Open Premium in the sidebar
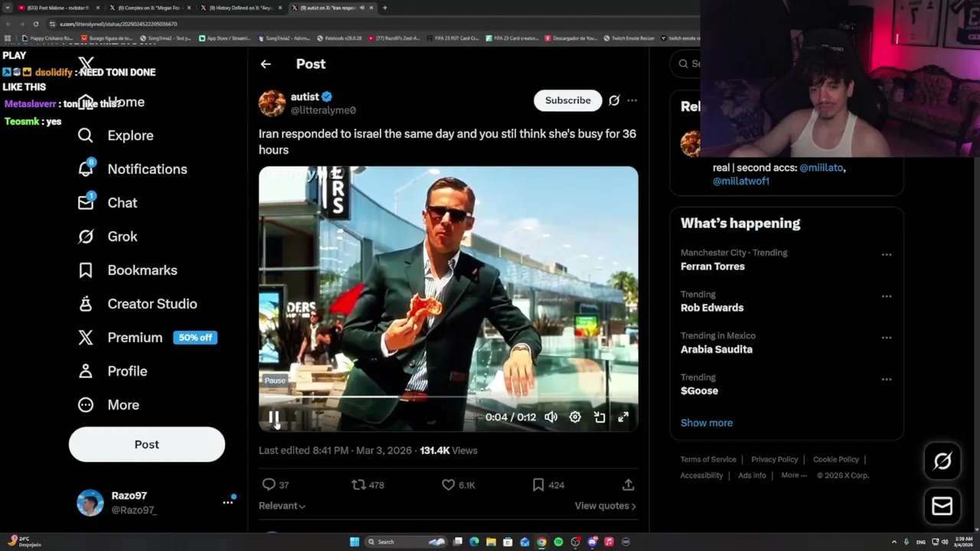 [147, 337]
